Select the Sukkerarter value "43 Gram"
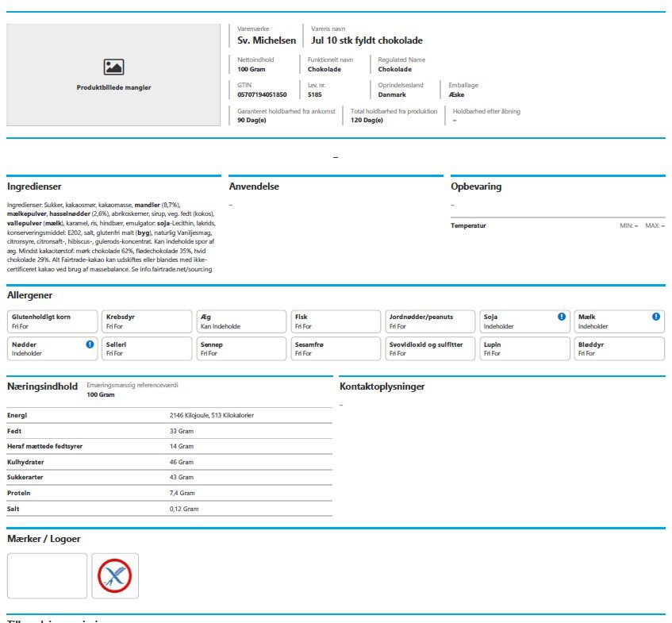 (181, 477)
